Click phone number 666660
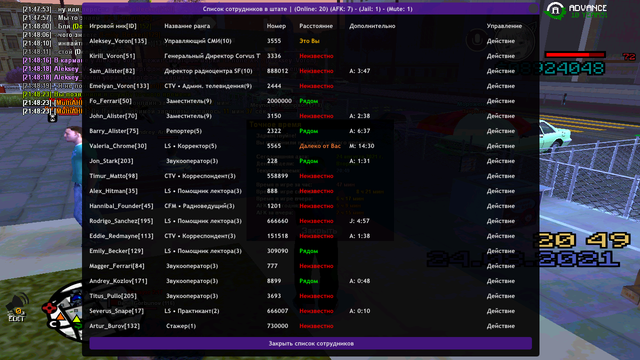640x360 pixels. (278, 221)
